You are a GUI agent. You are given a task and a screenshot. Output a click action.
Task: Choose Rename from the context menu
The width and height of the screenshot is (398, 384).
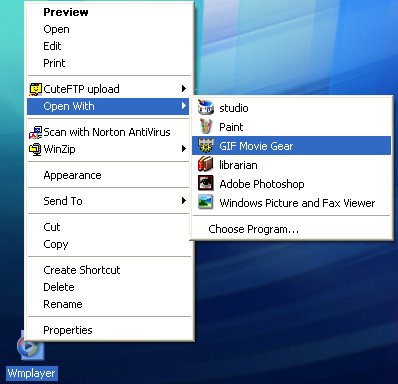click(x=109, y=304)
